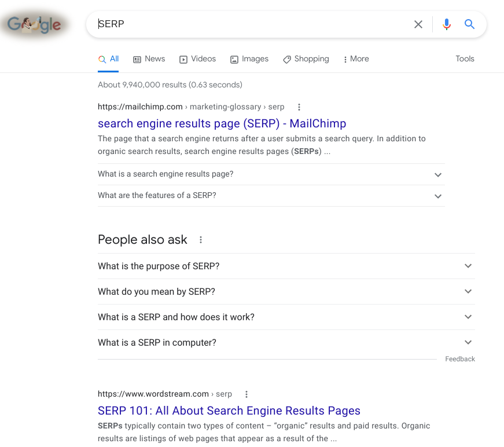Switch to the News tab
Screen dimensions: 504x447
pos(149,59)
